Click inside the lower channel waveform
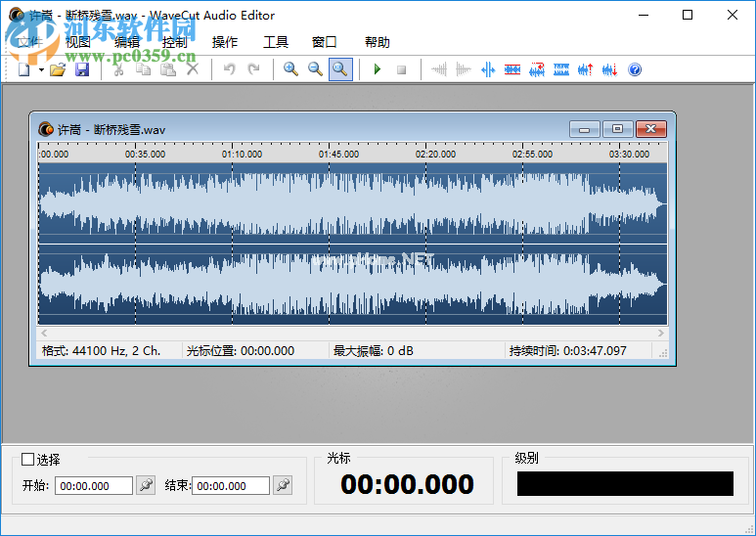The width and height of the screenshot is (756, 536). click(x=353, y=285)
